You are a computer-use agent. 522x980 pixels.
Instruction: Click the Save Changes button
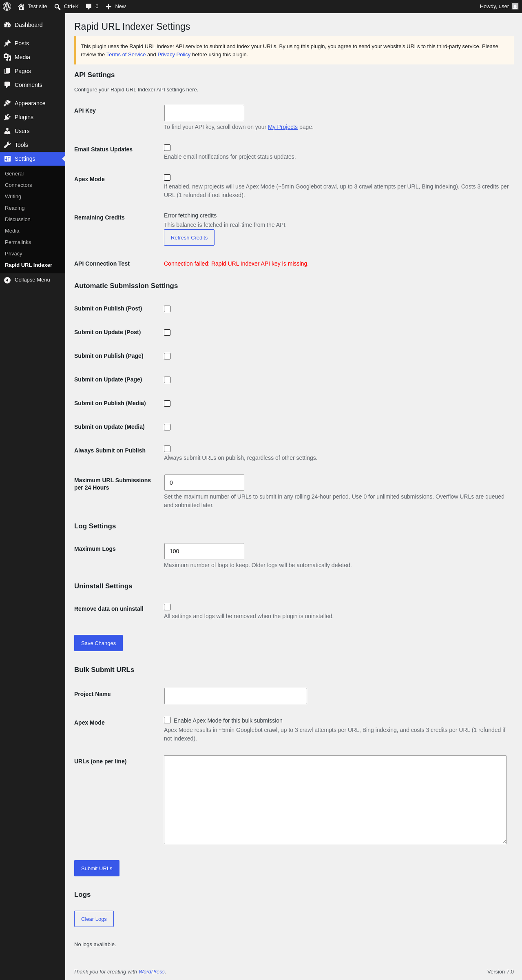[98, 643]
